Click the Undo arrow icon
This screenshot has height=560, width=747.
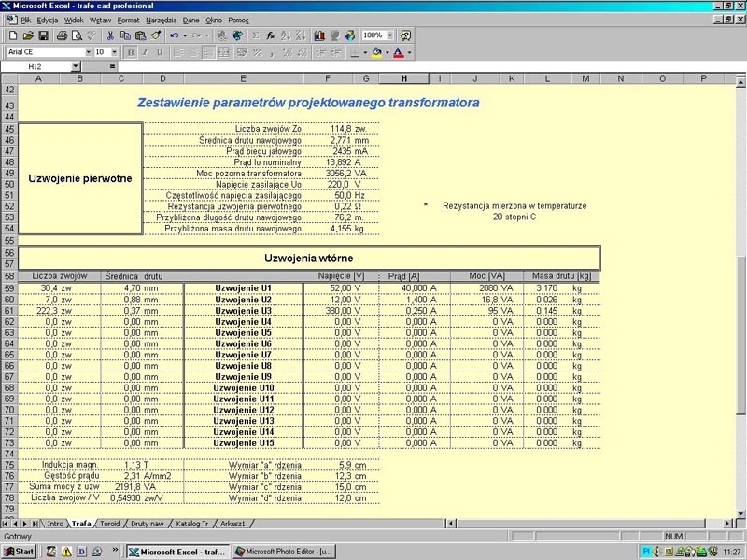point(175,35)
